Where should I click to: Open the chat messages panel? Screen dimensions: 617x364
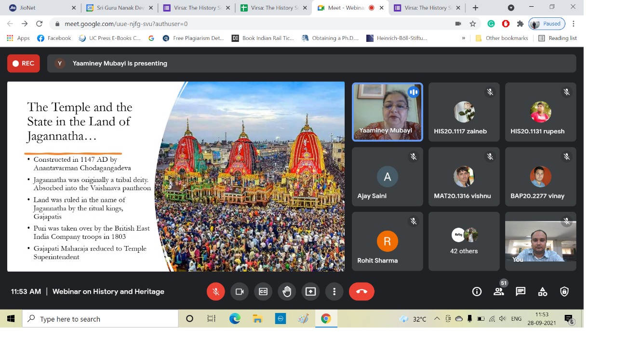[x=521, y=291]
